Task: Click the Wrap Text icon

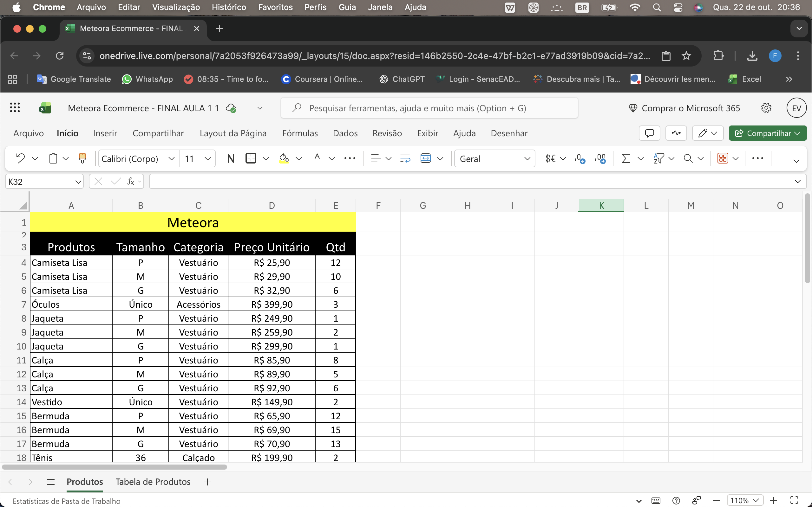Action: pos(405,158)
